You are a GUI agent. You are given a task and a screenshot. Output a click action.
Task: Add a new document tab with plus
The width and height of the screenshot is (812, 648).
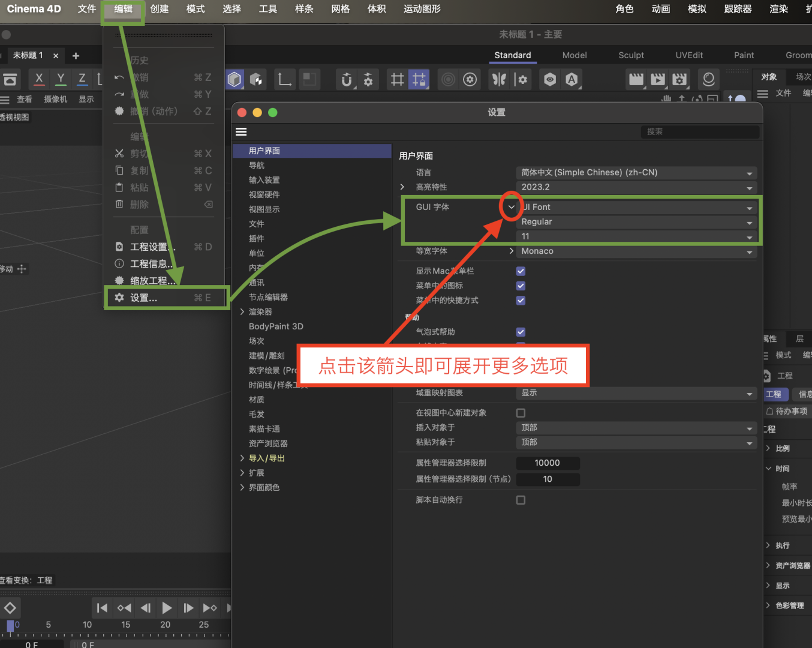click(76, 56)
